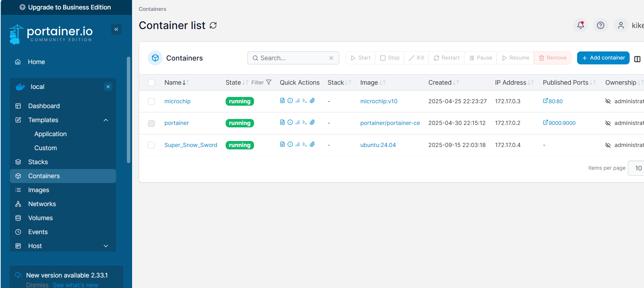This screenshot has height=288, width=644.
Task: Clear the search box X icon
Action: 331,58
